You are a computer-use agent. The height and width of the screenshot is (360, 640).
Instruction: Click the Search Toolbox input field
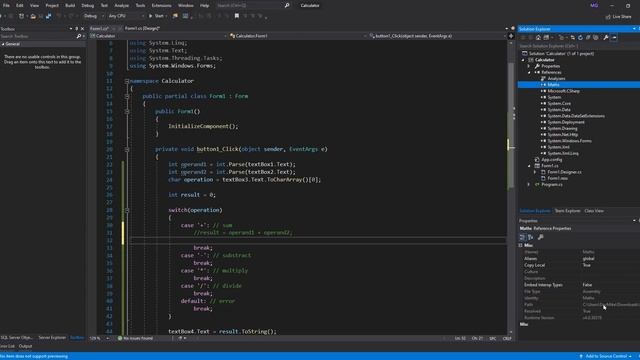pyautogui.click(x=38, y=36)
